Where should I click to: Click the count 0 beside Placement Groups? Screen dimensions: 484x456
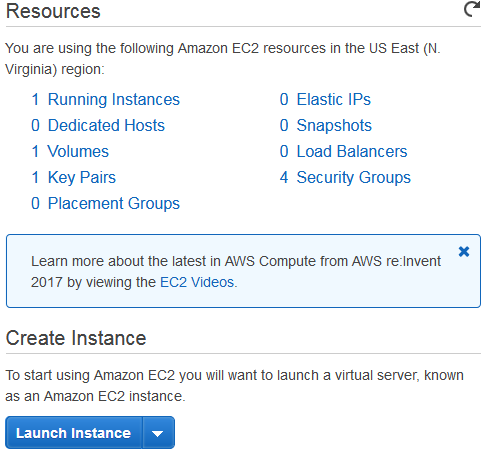tap(35, 203)
